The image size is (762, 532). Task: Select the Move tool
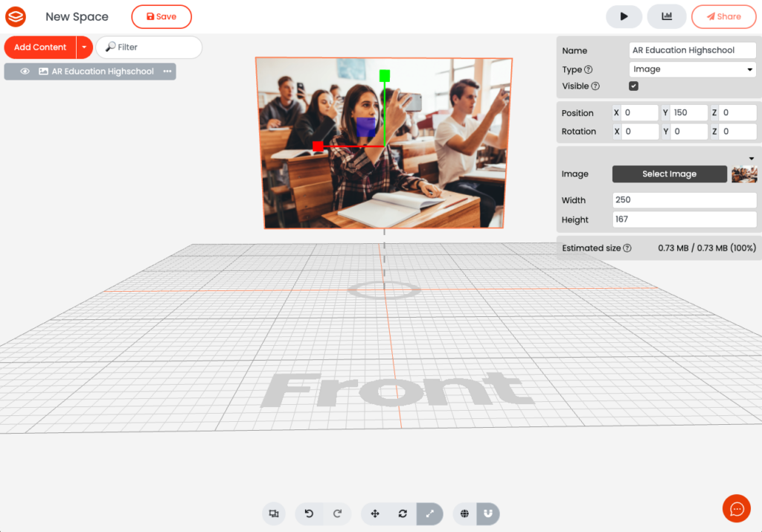tap(375, 513)
